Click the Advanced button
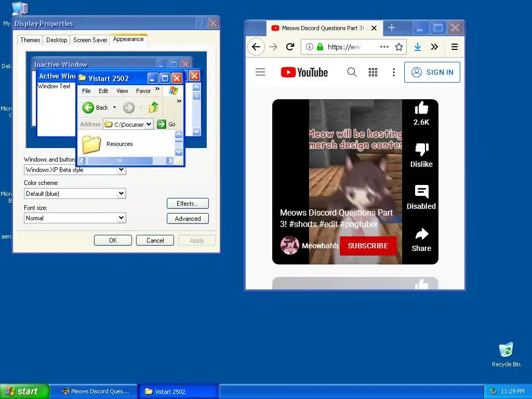 [188, 219]
